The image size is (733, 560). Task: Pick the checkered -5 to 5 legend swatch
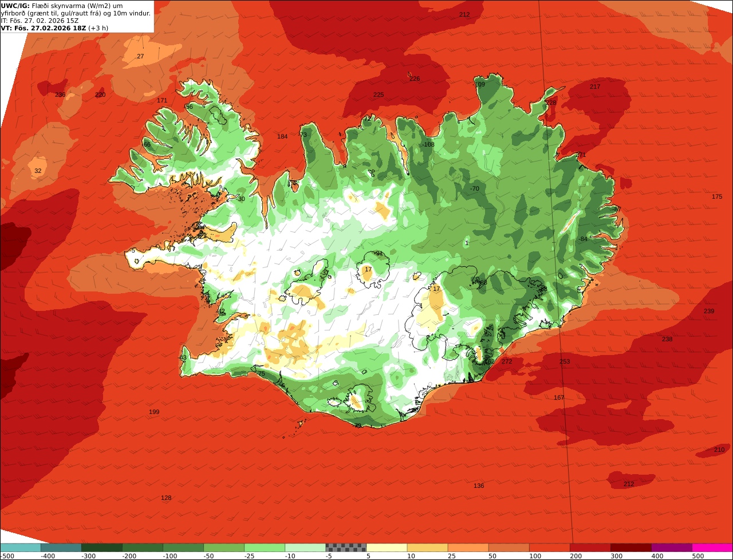[x=346, y=547]
